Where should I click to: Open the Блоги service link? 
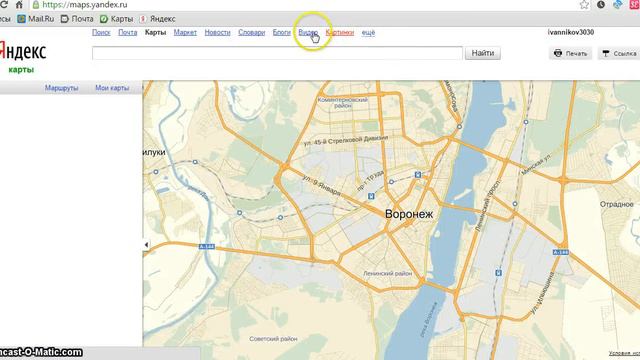click(282, 32)
